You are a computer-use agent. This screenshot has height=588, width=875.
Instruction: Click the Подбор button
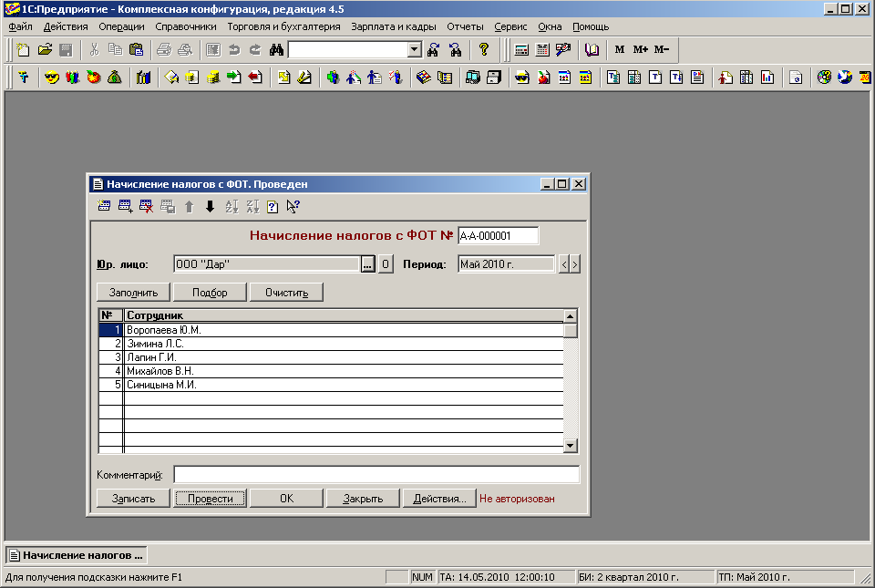210,293
